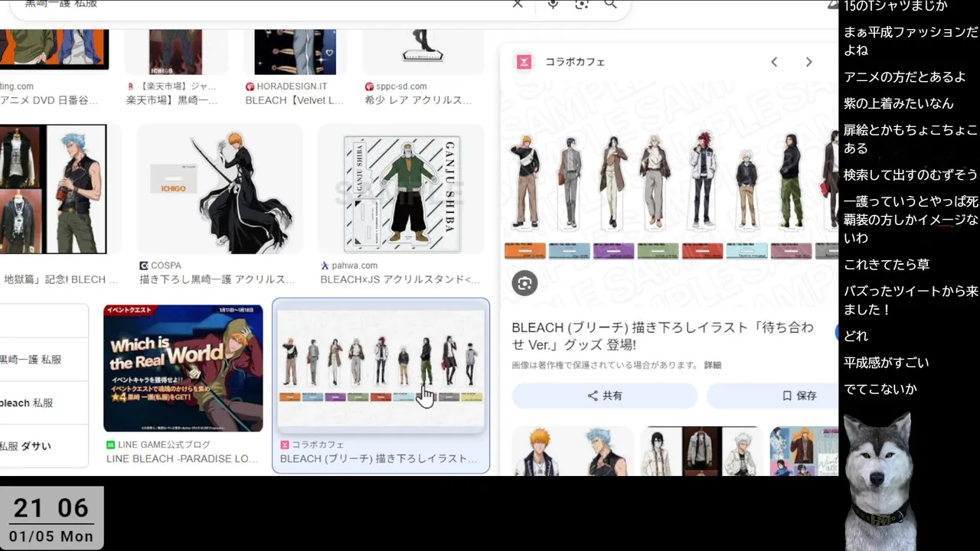Open the Grimmjow clothing collage thumbnail

[53, 189]
